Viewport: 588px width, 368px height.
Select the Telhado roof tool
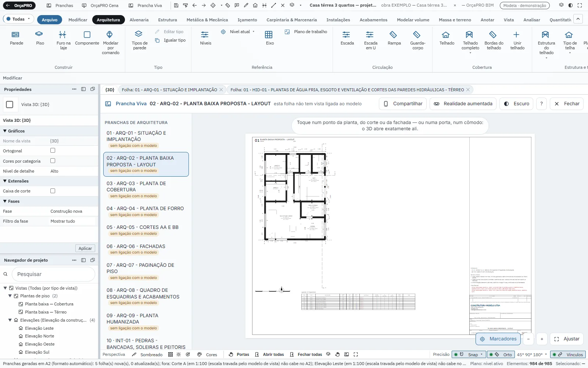pos(447,38)
